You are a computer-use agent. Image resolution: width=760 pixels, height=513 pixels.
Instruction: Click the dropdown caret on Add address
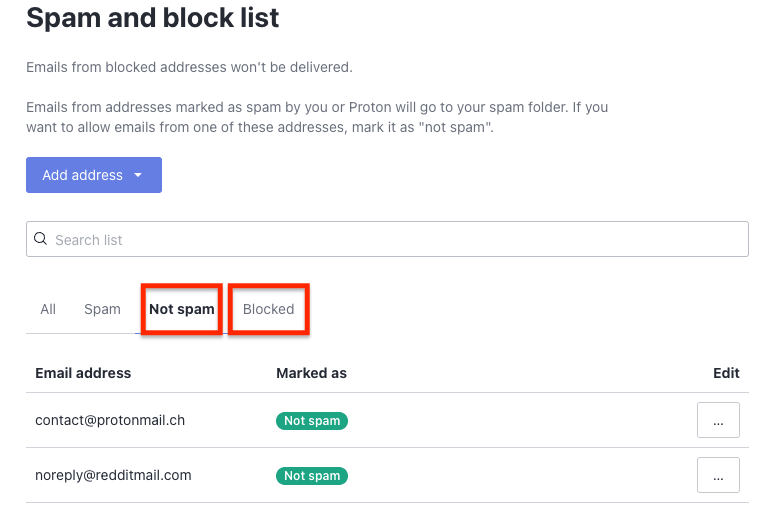(138, 175)
